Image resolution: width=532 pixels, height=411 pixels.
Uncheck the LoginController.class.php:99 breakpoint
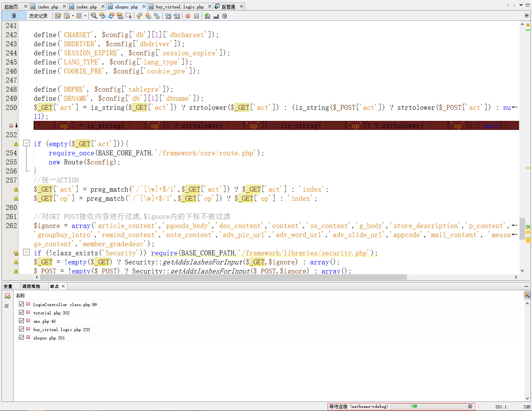(22, 304)
